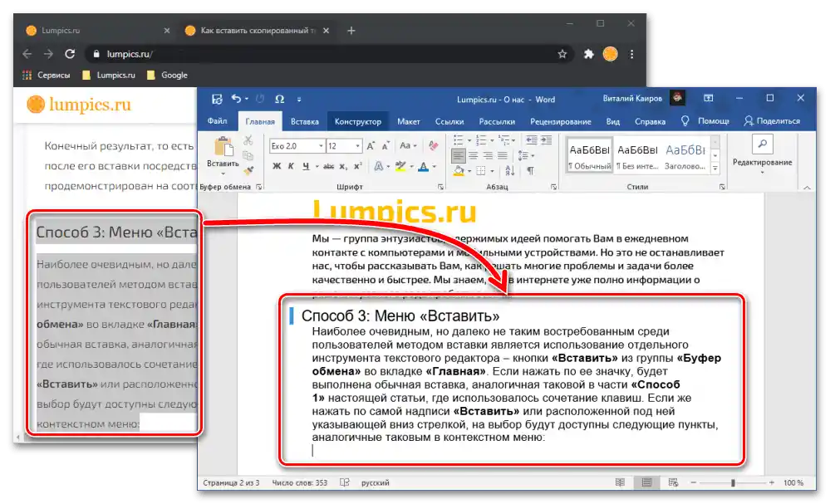
Task: Toggle italic formatting (К)
Action: pyautogui.click(x=291, y=166)
